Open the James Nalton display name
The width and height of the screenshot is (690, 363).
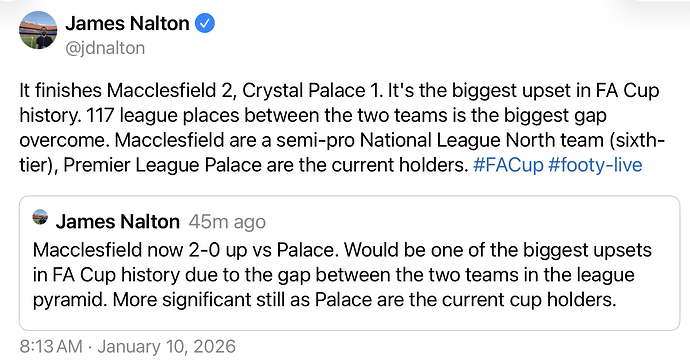click(127, 23)
